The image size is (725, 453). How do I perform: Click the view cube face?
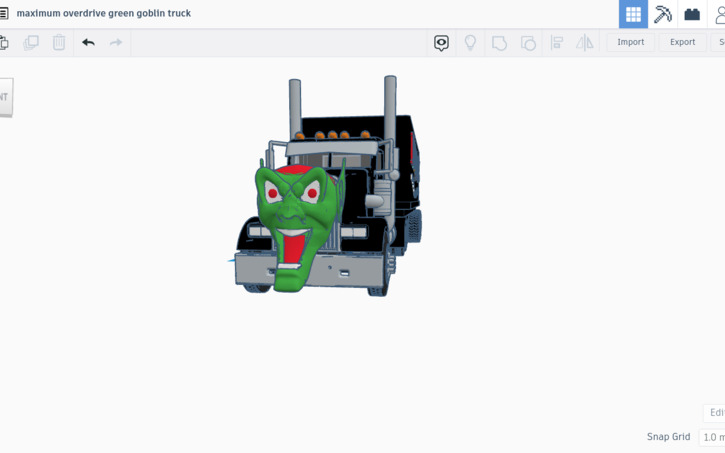click(x=6, y=97)
